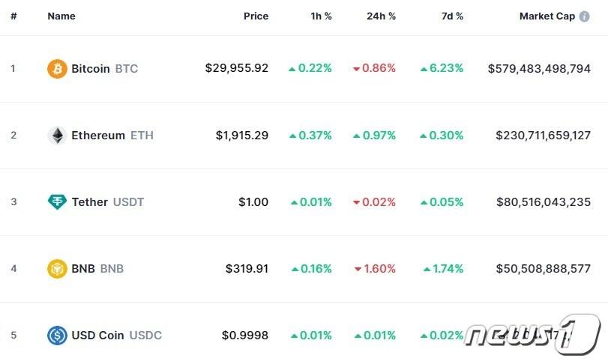608x364 pixels.
Task: Click Ethereum's $1,915.29 price
Action: click(241, 136)
